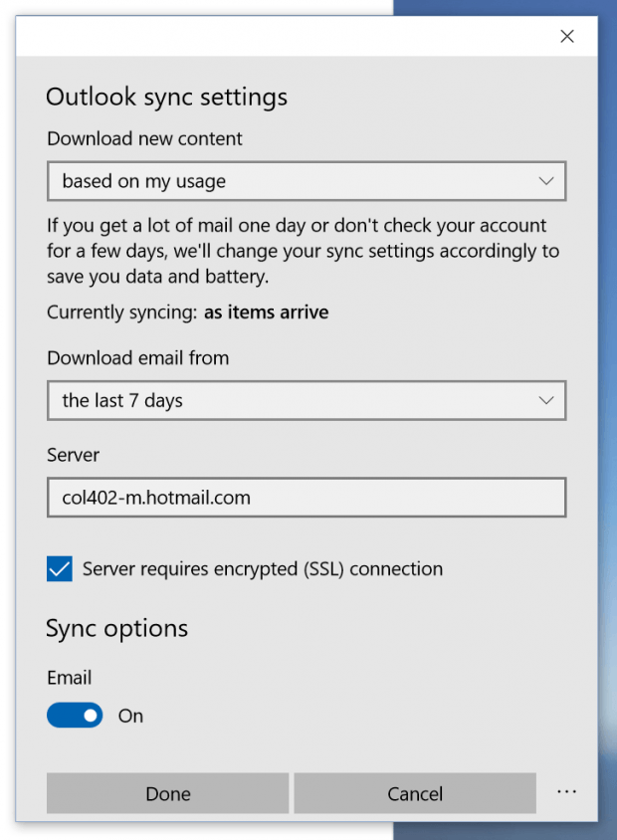617x840 pixels.
Task: Click the Email label above the toggle
Action: tap(69, 677)
